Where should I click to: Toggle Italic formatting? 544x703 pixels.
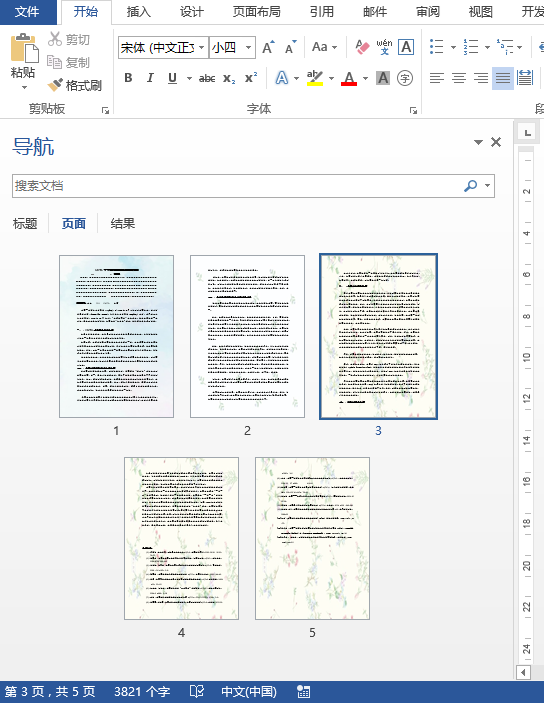150,78
